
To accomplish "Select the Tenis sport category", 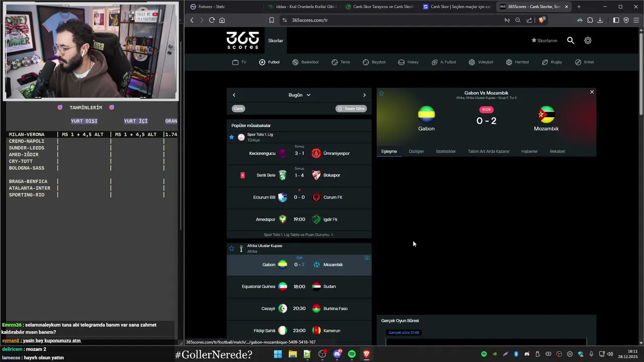I will (341, 62).
